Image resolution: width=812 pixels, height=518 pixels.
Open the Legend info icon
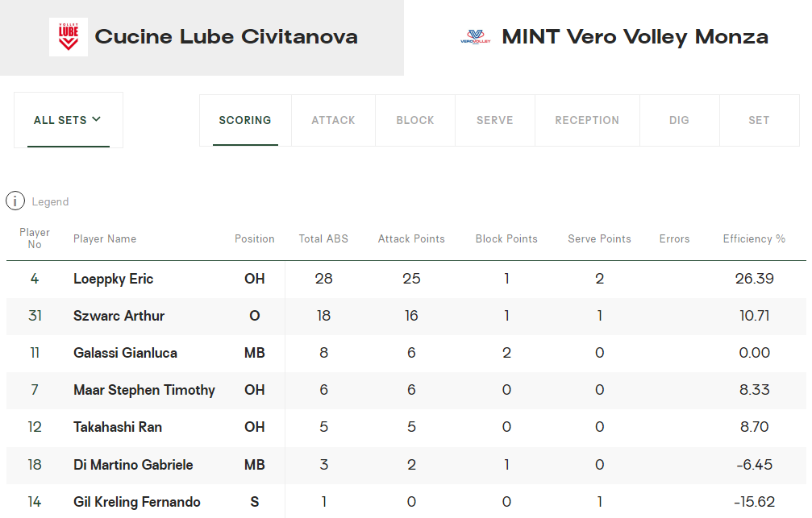(x=15, y=201)
